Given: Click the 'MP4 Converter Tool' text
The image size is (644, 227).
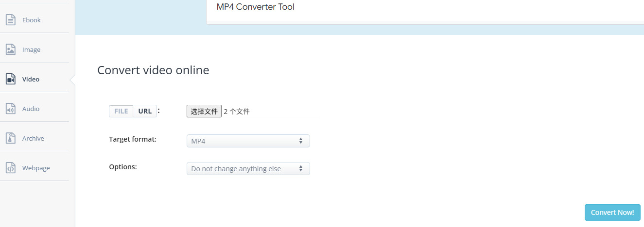Looking at the screenshot, I should point(256,7).
